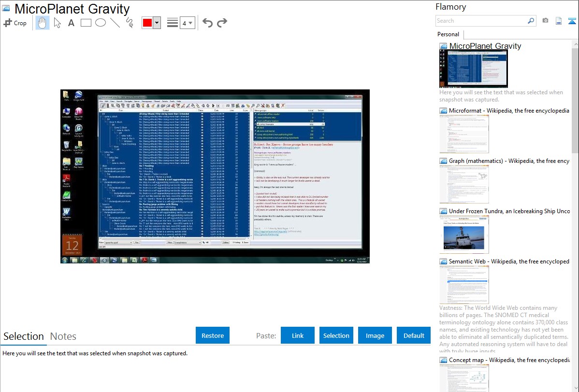Click the Restore button
The width and height of the screenshot is (579, 392).
(213, 335)
